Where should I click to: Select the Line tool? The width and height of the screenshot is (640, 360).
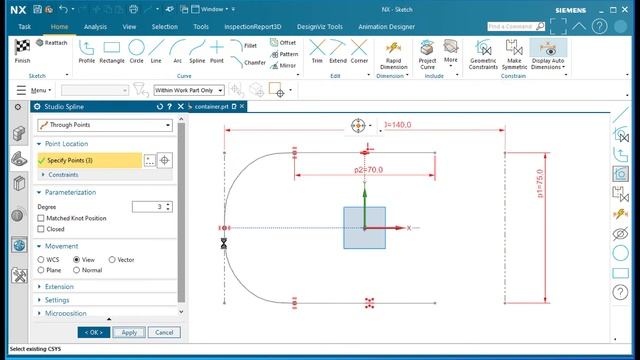coord(156,51)
